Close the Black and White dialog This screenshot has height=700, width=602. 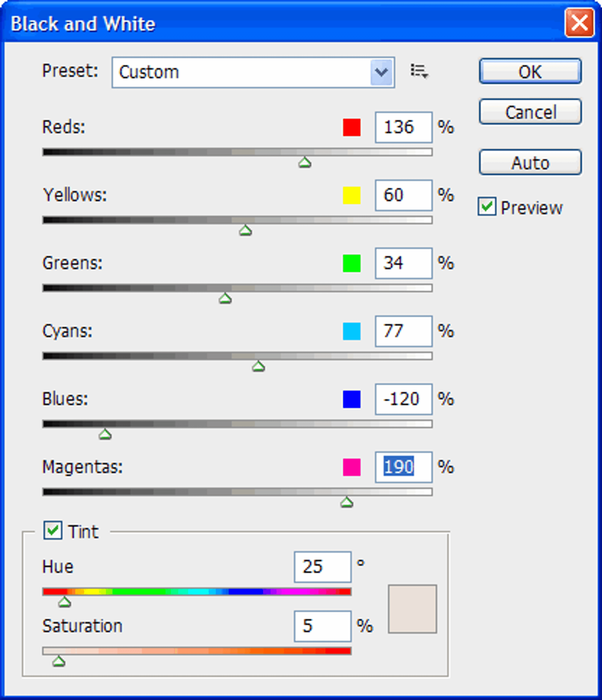(579, 23)
